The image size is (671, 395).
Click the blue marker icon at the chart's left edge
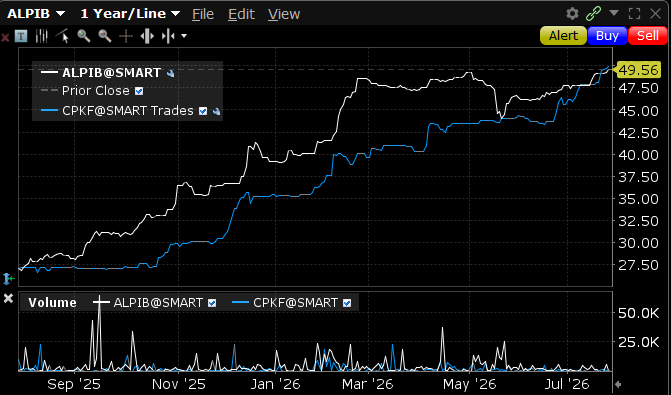[x=8, y=279]
